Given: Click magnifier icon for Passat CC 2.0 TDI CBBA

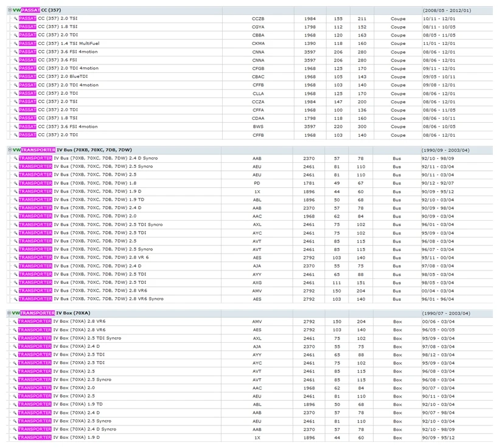Looking at the screenshot, I should [15, 35].
